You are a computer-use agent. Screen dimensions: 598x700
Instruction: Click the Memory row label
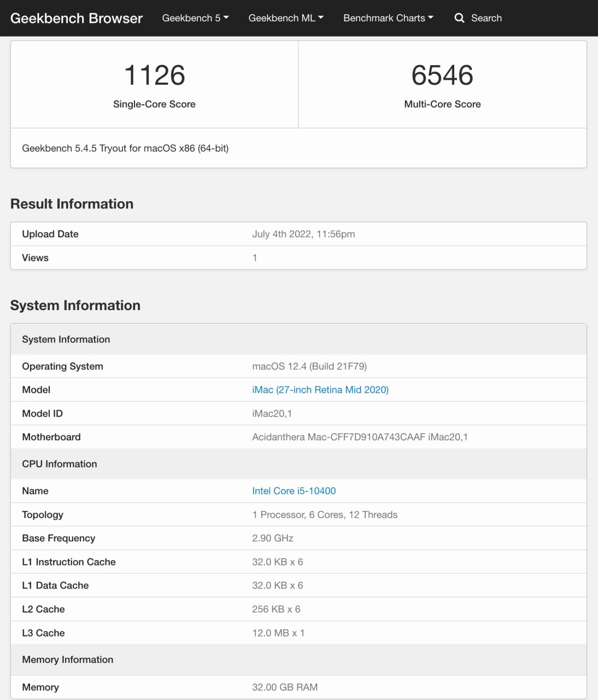(40, 687)
